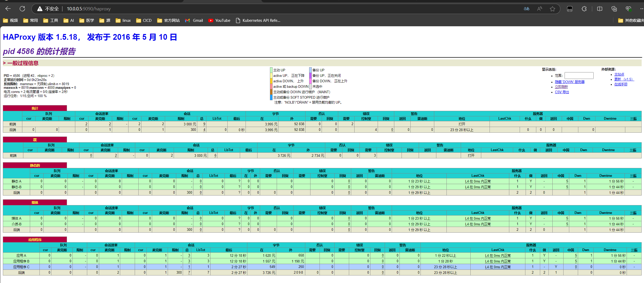Click the 备份 UP blue legend swatch
This screenshot has width=644, height=283.
(310, 70)
